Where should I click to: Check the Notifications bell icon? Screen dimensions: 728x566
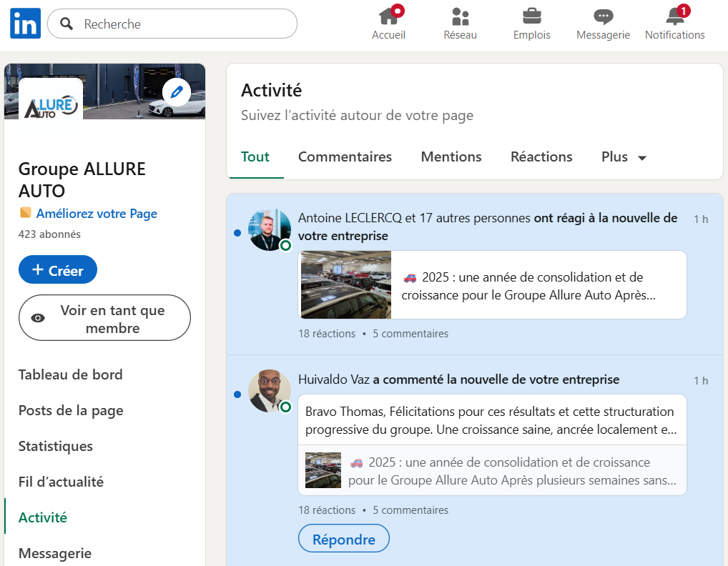[x=674, y=16]
